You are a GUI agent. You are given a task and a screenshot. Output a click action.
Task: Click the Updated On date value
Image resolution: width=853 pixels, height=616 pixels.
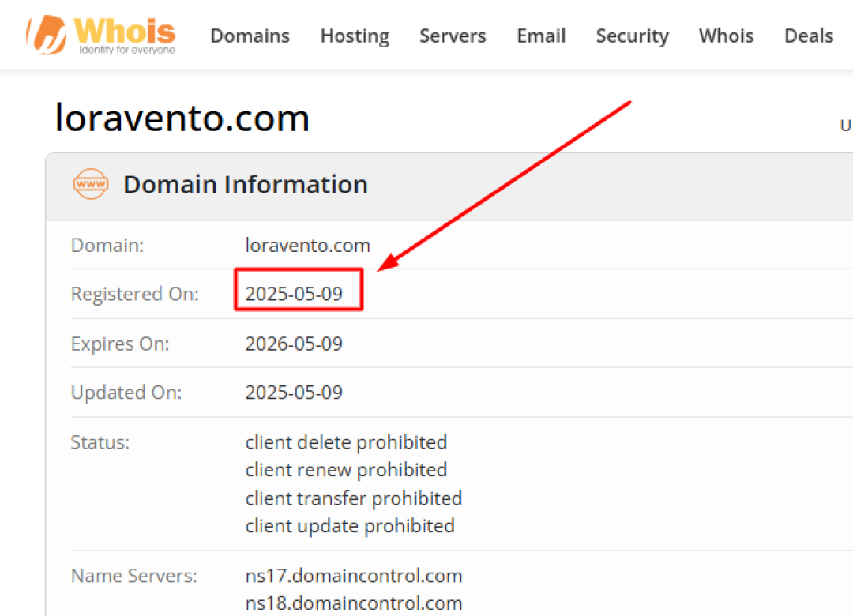coord(294,393)
